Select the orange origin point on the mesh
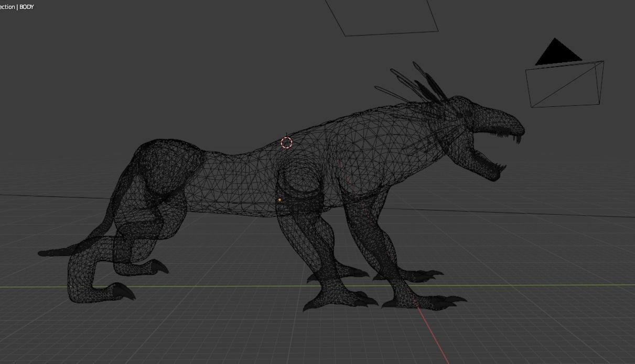Image resolution: width=635 pixels, height=364 pixels. [279, 200]
